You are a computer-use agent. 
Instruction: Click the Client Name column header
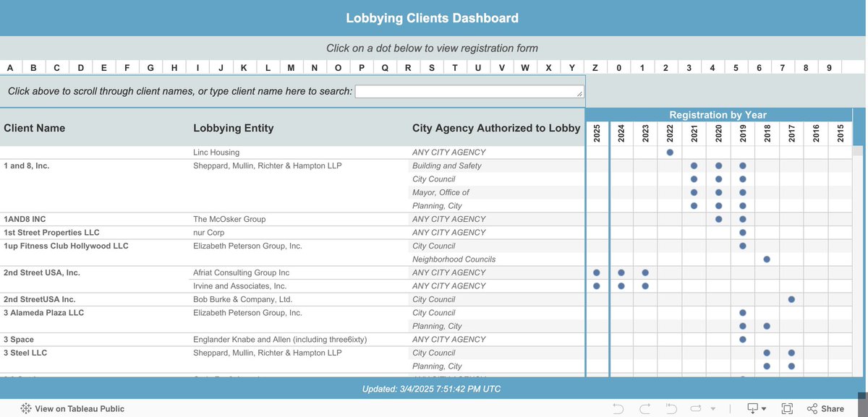click(34, 128)
